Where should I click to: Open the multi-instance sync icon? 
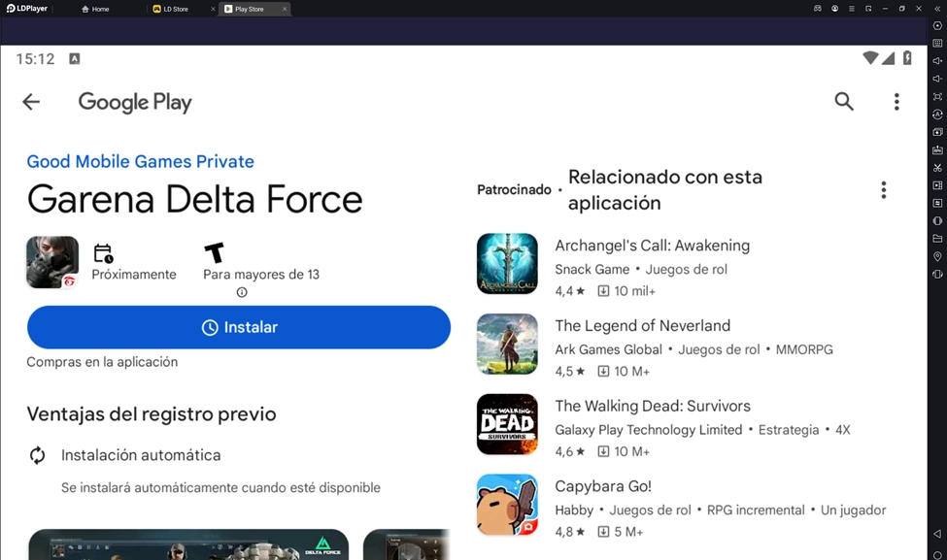(937, 132)
